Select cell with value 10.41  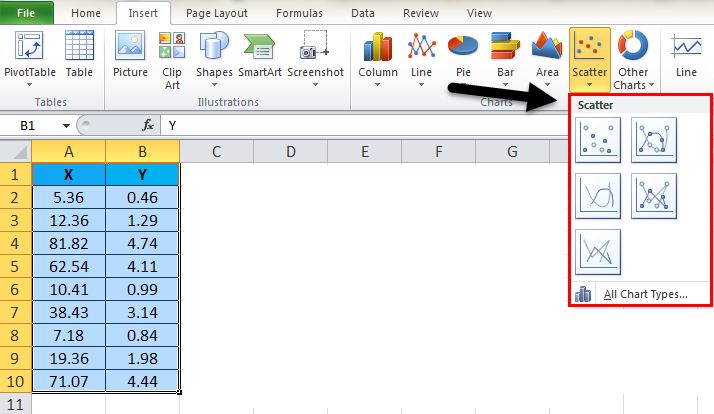[68, 290]
